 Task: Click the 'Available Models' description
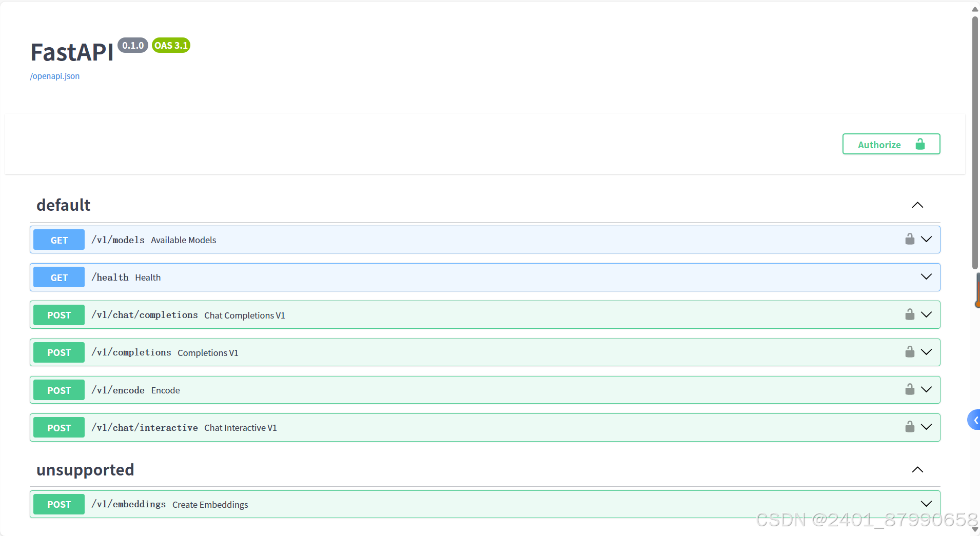tap(184, 240)
